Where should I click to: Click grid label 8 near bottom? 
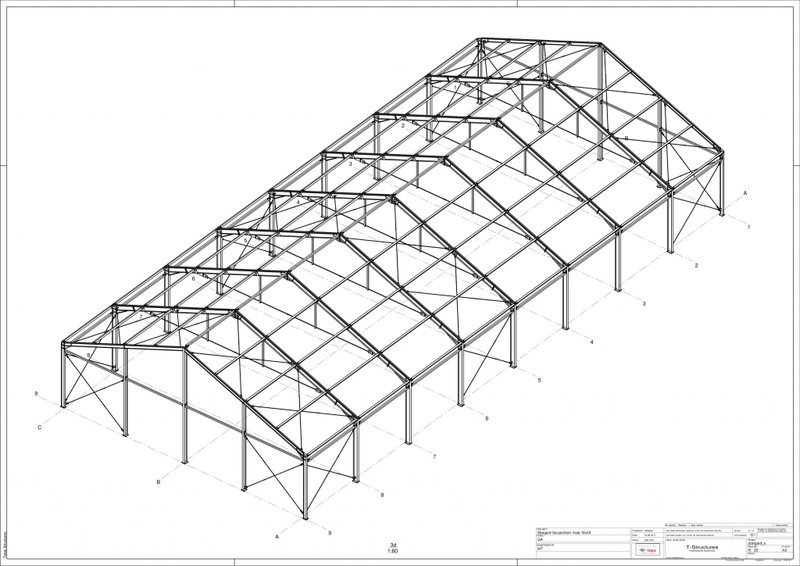click(x=382, y=495)
